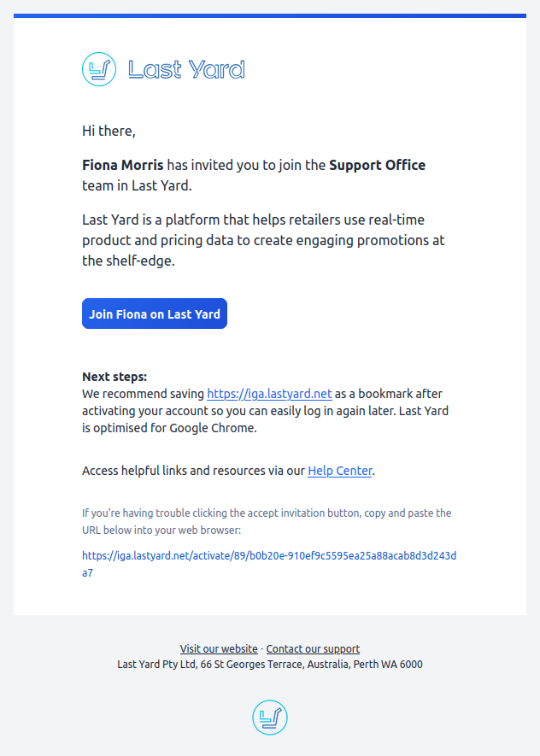Open the Help Center link

(340, 471)
